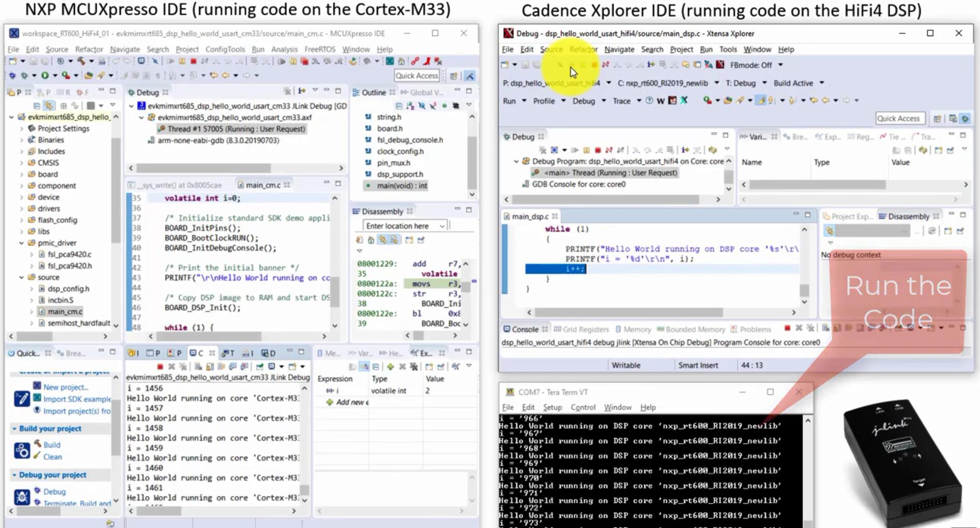The height and width of the screenshot is (528, 980).
Task: Click Quick Access field in MCUXpresso
Action: (417, 76)
